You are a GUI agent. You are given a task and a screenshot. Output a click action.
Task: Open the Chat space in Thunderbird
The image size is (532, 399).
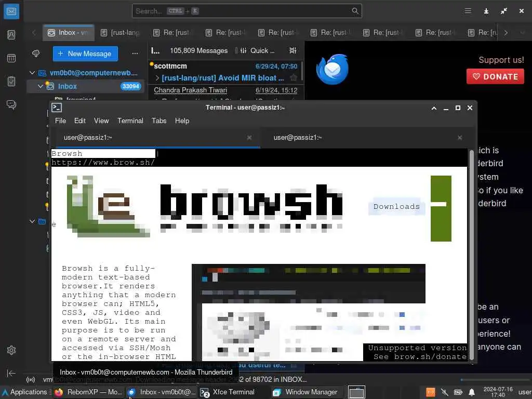click(11, 104)
